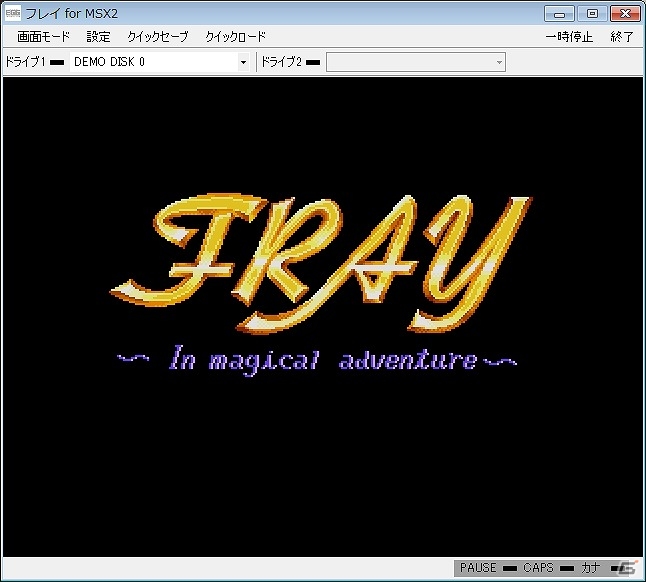Select the DEMO DISK 0 combo box field
The width and height of the screenshot is (646, 582).
click(159, 62)
